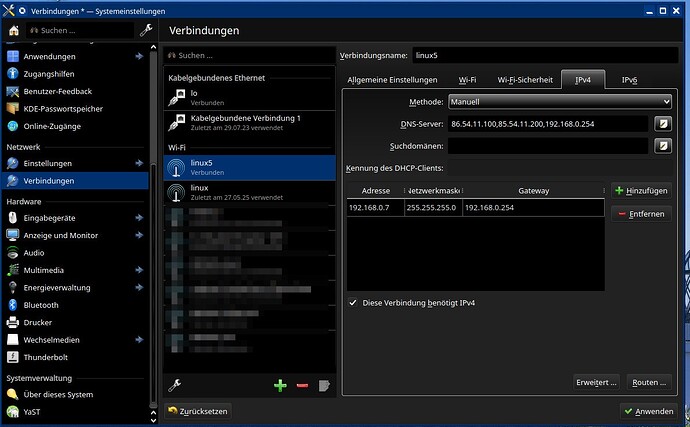Select the linux Wi-Fi connection

click(250, 192)
